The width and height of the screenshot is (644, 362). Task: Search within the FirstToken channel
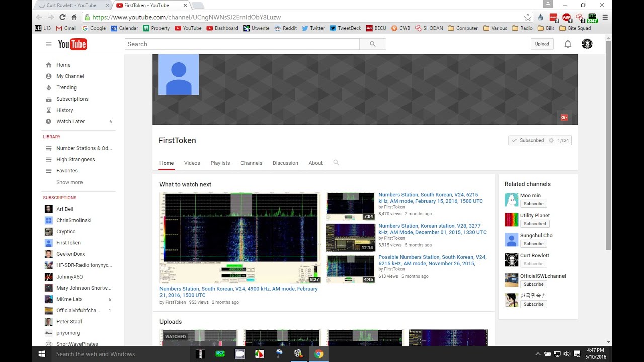[x=336, y=163]
